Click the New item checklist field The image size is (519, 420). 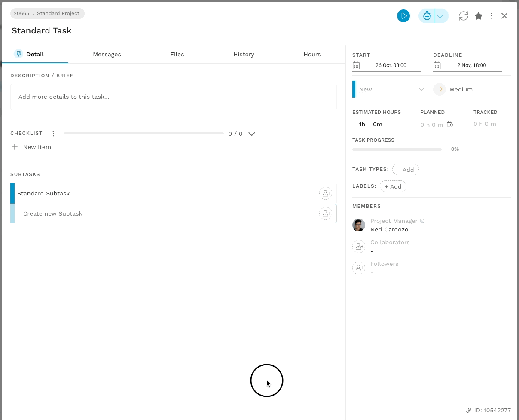tap(37, 147)
